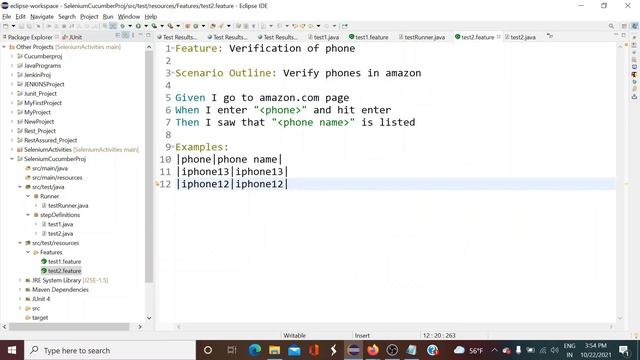Maximize the Package Explorer view

148,36
